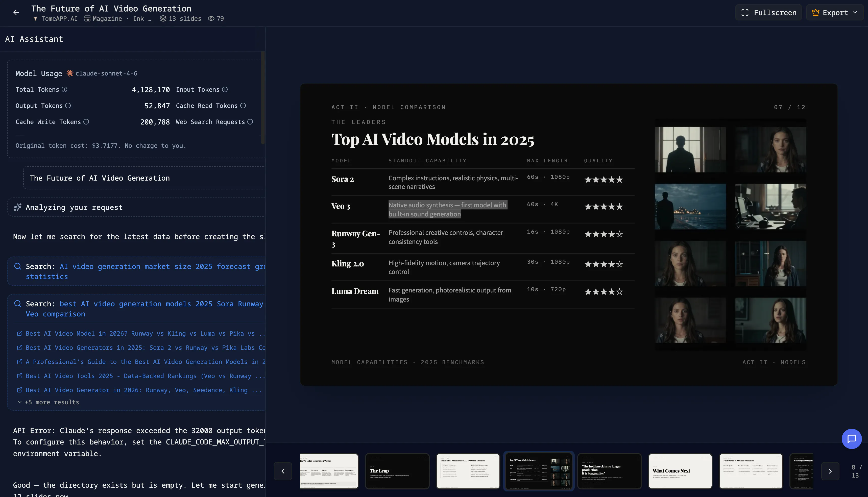This screenshot has width=868, height=497.
Task: Click the '10s · 720p' max length cell
Action: pyautogui.click(x=546, y=289)
